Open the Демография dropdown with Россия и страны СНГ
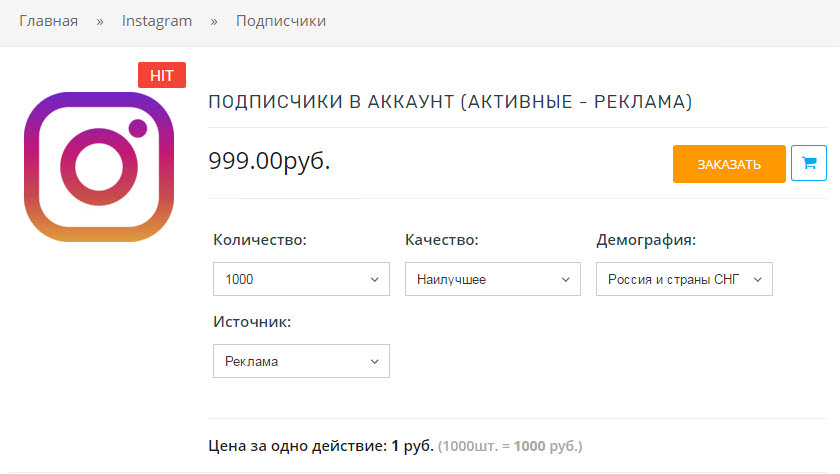Screen dimensions: 840x474 (x=684, y=279)
